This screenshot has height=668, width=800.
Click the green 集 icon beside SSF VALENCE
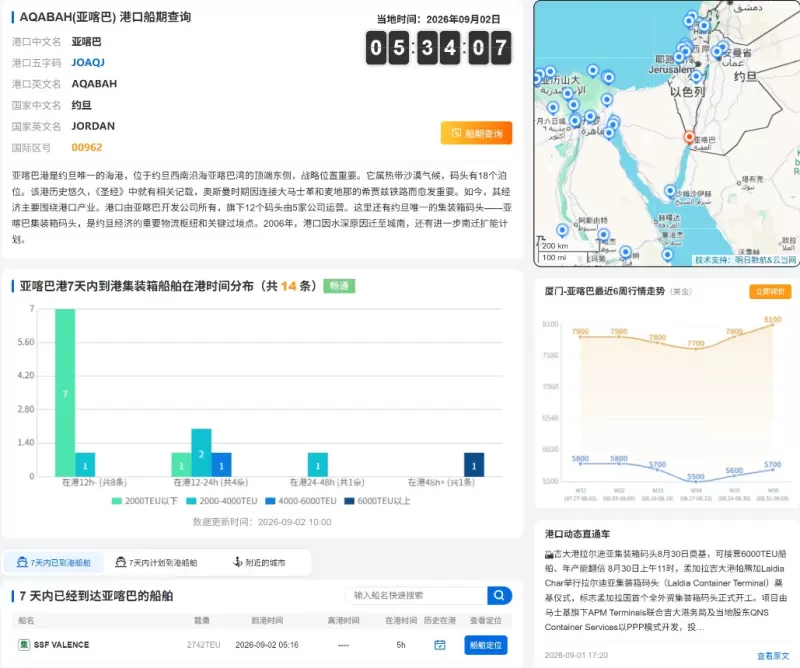click(24, 645)
